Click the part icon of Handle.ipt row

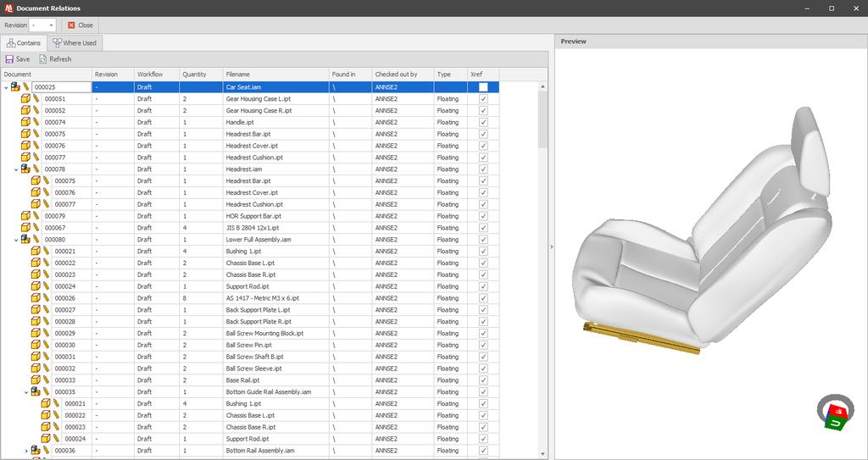click(x=25, y=122)
